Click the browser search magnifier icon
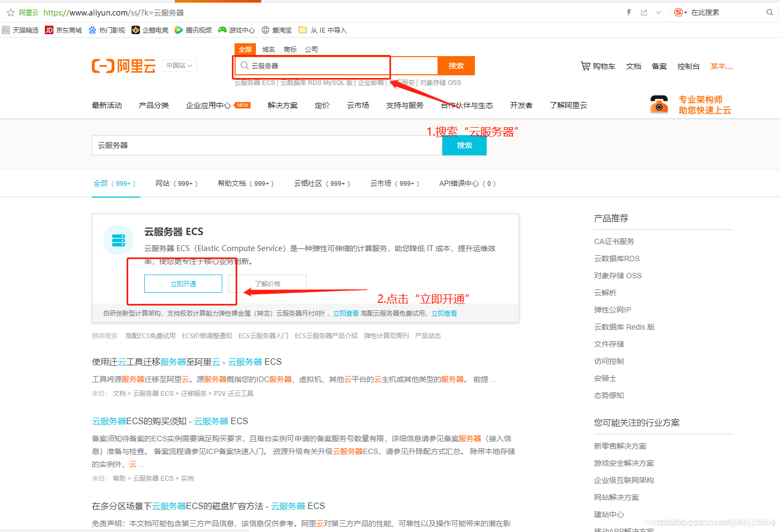 (x=770, y=12)
